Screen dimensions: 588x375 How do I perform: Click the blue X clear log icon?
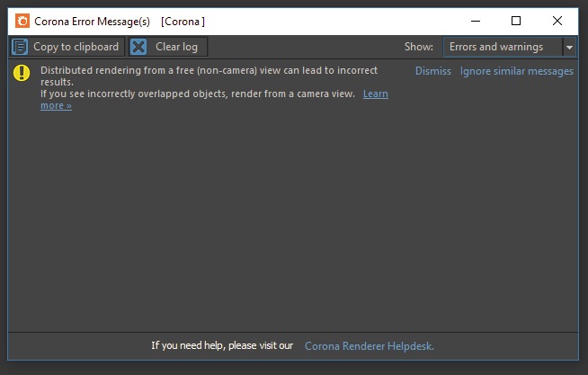(138, 47)
